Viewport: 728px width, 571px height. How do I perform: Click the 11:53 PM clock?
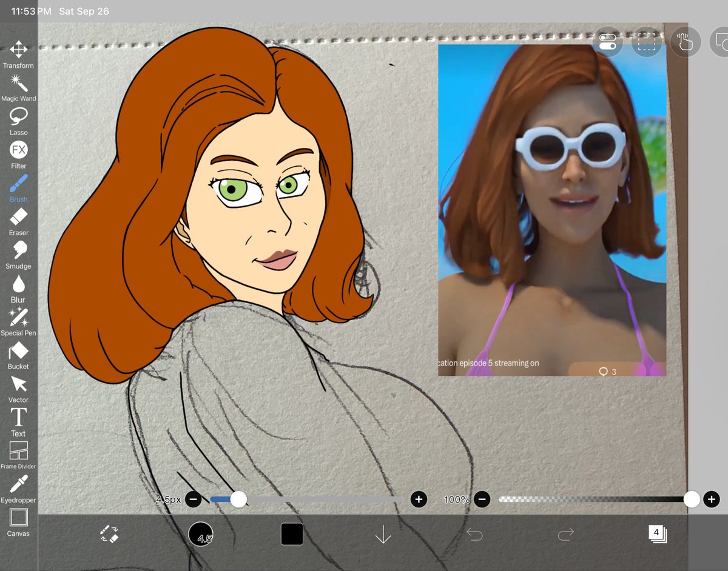point(31,12)
